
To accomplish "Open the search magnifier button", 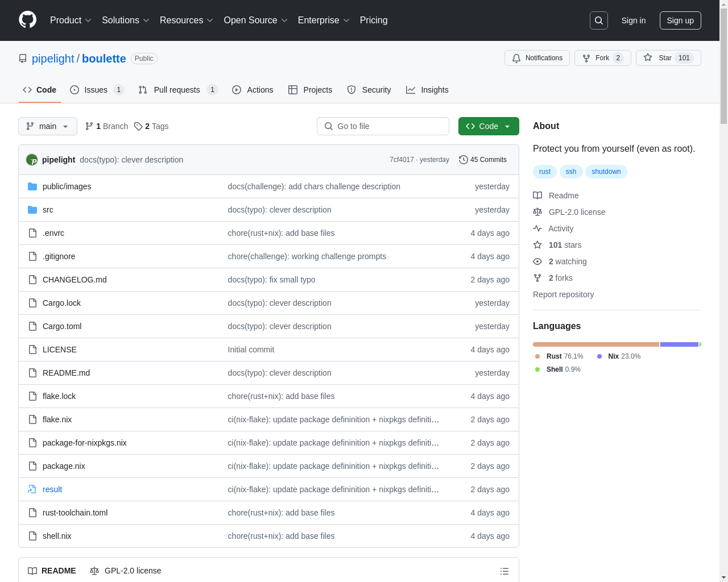I will pos(599,20).
